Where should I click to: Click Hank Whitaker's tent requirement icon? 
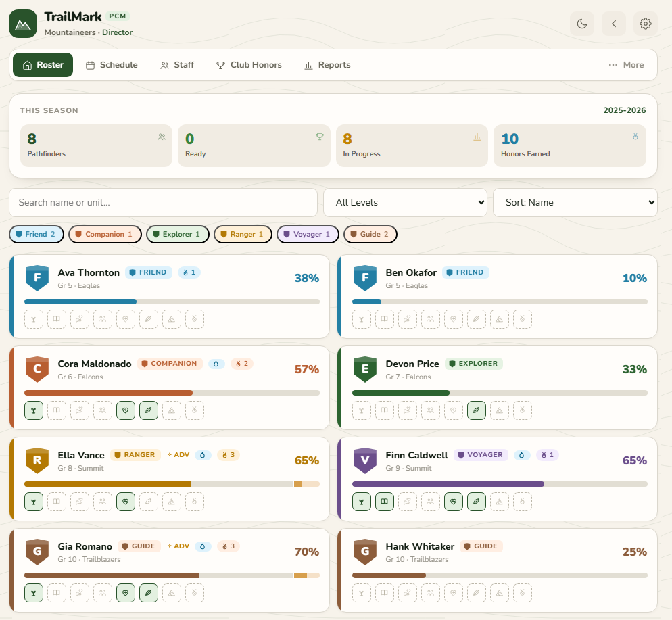[x=500, y=593]
